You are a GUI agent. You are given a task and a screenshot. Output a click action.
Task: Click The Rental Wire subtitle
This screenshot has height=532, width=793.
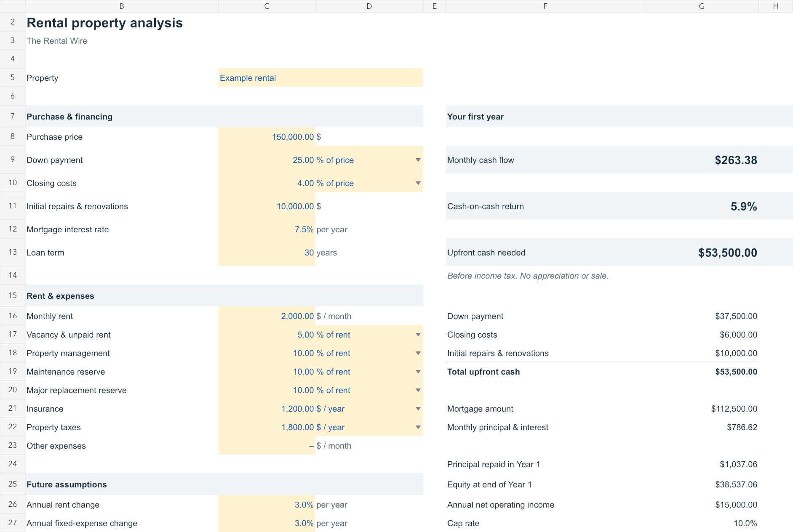coord(57,41)
